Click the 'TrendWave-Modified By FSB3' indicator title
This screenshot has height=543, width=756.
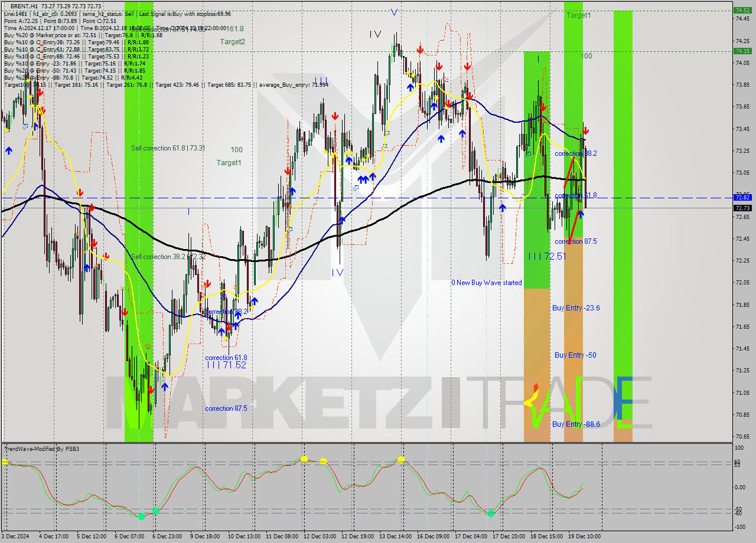coord(41,449)
